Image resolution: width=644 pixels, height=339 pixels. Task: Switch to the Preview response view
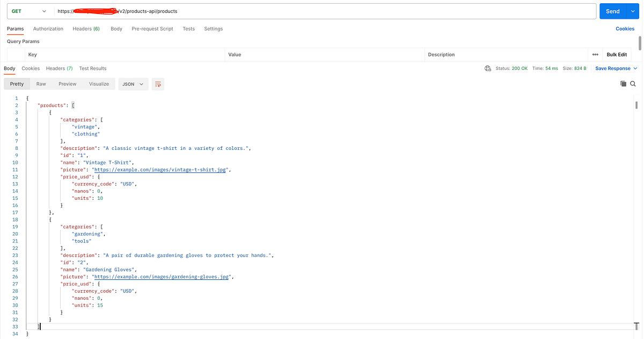click(67, 84)
